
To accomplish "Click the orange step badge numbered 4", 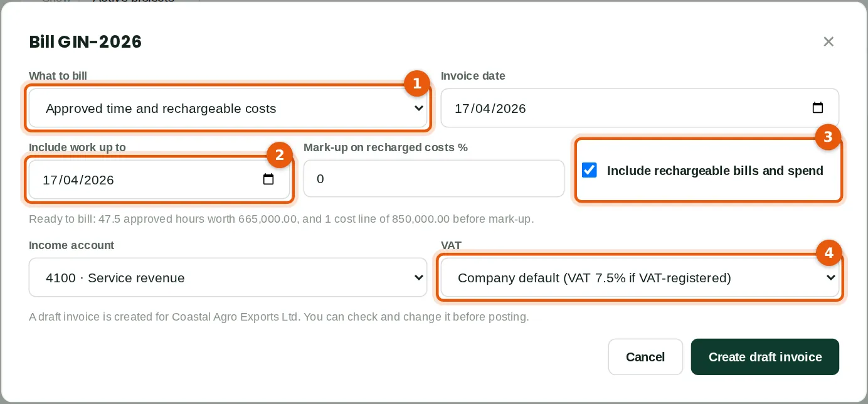I will tap(828, 252).
